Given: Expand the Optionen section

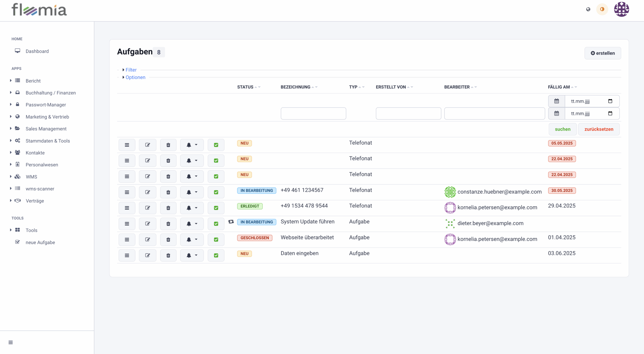Looking at the screenshot, I should [x=135, y=77].
